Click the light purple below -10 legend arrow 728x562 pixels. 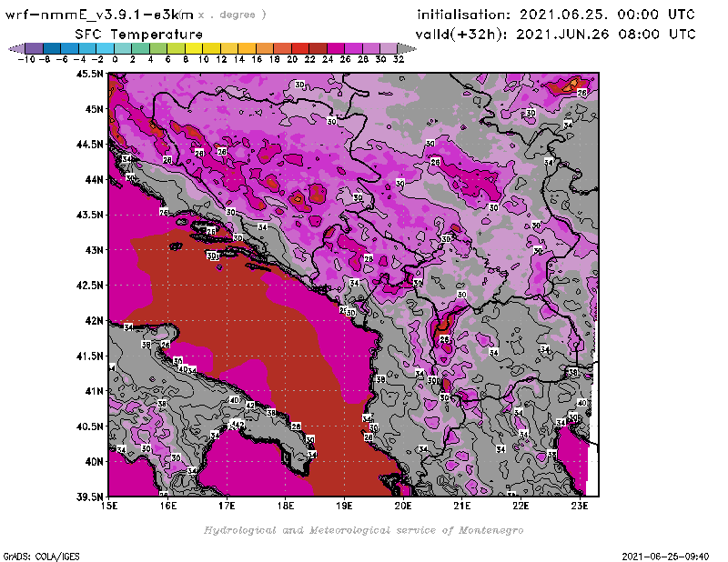coord(16,48)
